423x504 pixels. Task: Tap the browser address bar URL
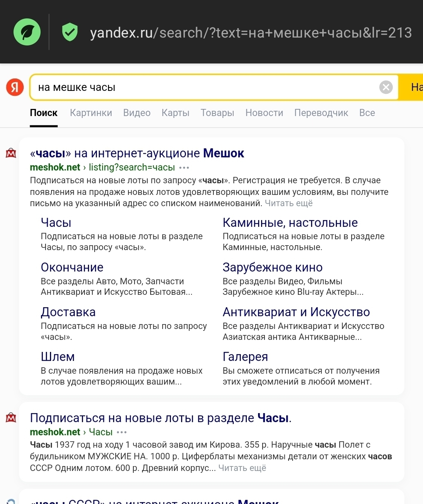click(251, 33)
